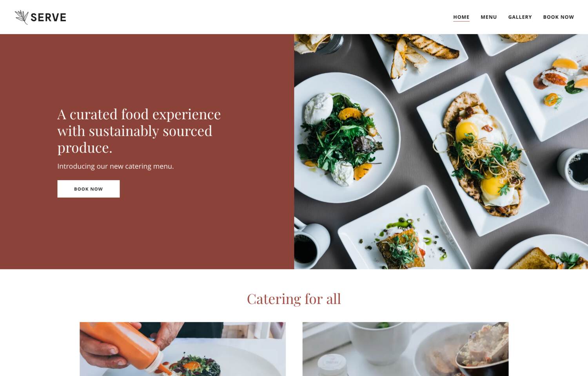Screen dimensions: 588x376
Task: Open the MENU page from the navigation
Action: (x=489, y=17)
